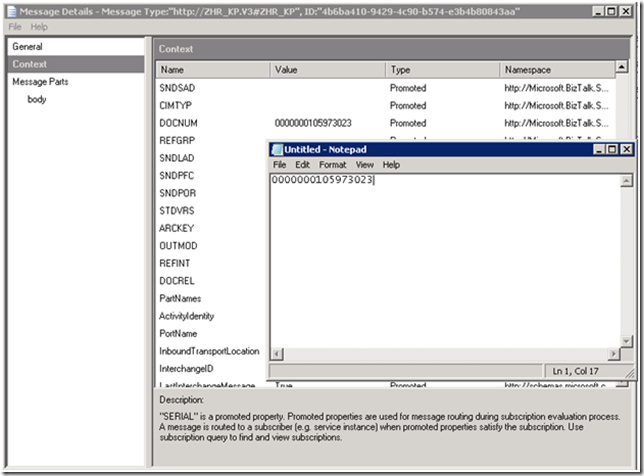The width and height of the screenshot is (644, 476).
Task: Open Notepad's Format menu
Action: (333, 164)
